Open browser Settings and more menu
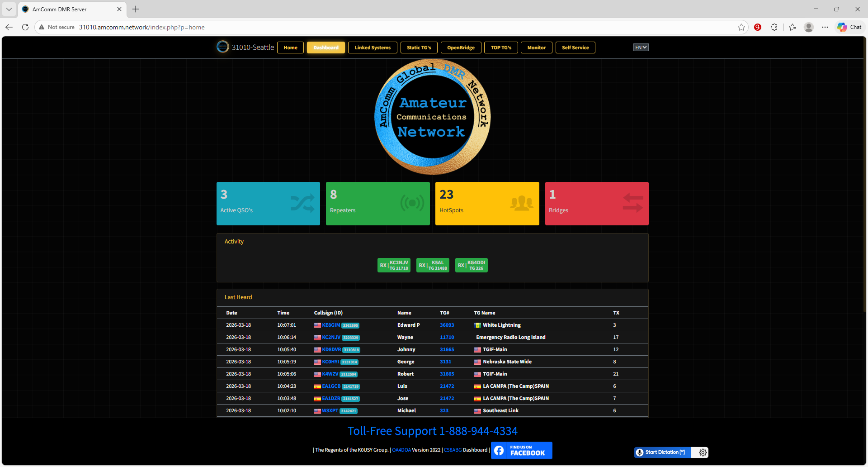868x467 pixels. click(825, 27)
